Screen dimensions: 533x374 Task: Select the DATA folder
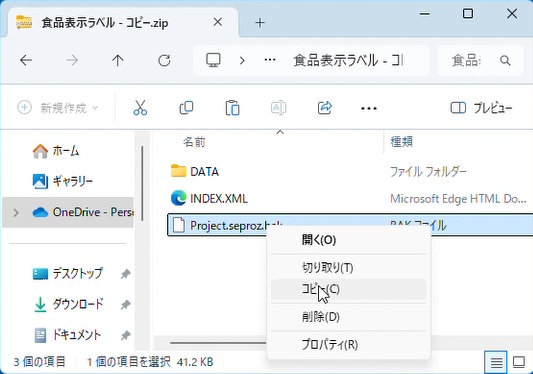(x=205, y=172)
